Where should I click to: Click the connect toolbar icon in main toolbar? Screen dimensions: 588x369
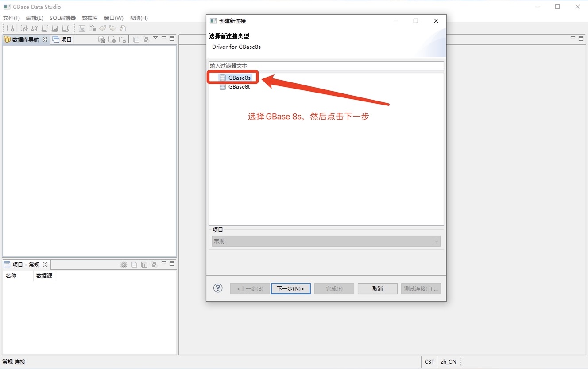pos(24,28)
